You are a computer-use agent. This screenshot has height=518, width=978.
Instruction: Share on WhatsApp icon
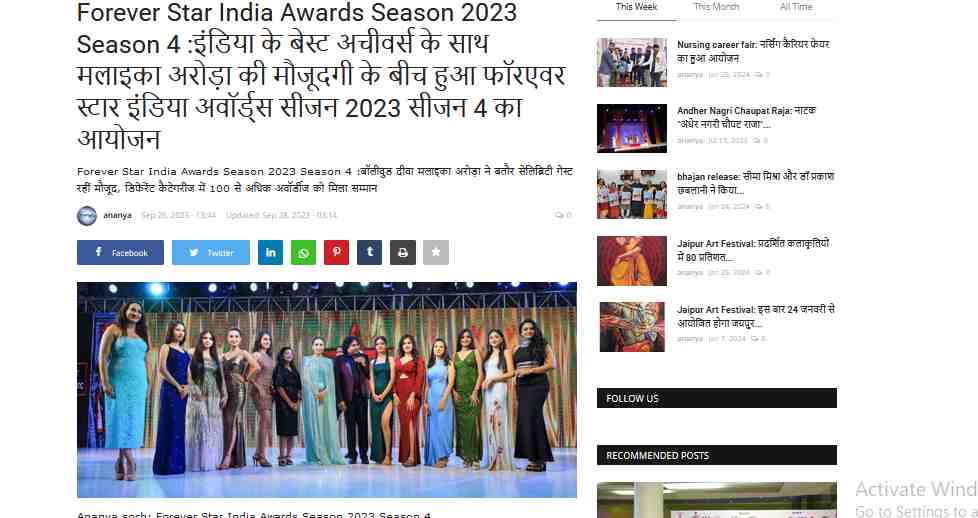click(303, 253)
